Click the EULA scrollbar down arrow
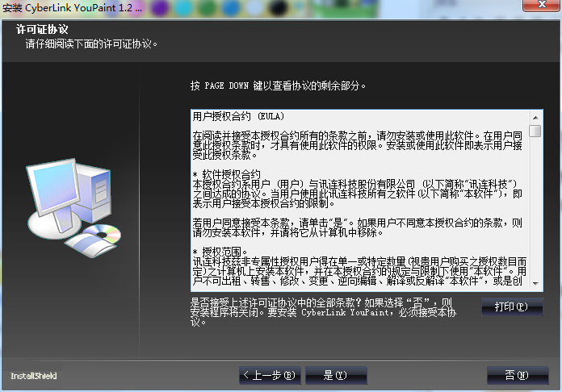Screen dimensions: 562x392 (x=535, y=284)
